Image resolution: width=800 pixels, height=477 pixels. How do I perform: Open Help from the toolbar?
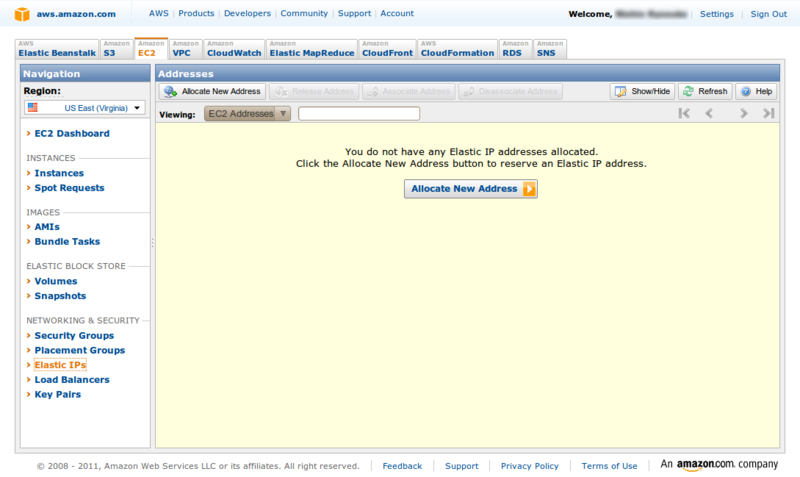756,91
